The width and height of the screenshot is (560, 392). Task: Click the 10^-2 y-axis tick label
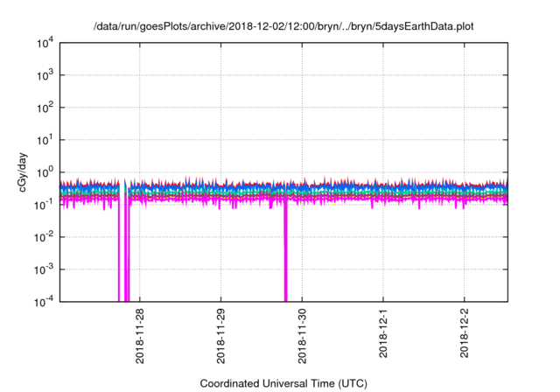point(44,237)
